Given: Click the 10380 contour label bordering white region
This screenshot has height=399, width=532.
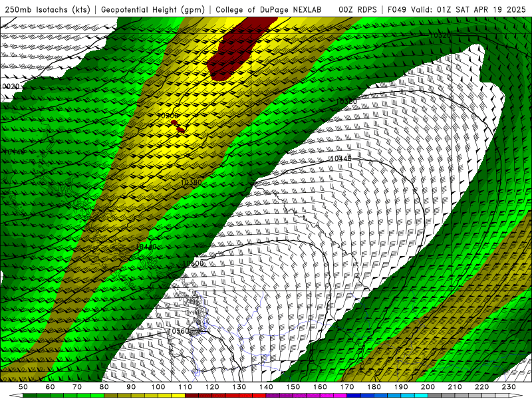Looking at the screenshot, I should pos(346,101).
